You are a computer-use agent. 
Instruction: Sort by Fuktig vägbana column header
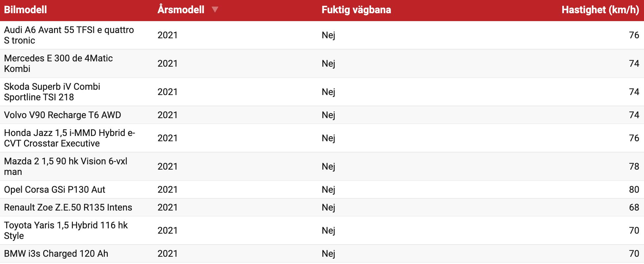click(356, 10)
